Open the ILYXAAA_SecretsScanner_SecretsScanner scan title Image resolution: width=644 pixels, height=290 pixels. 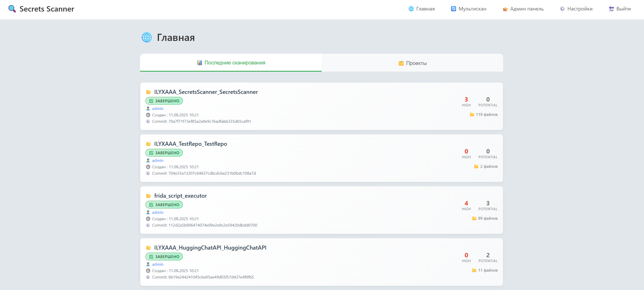coord(206,92)
